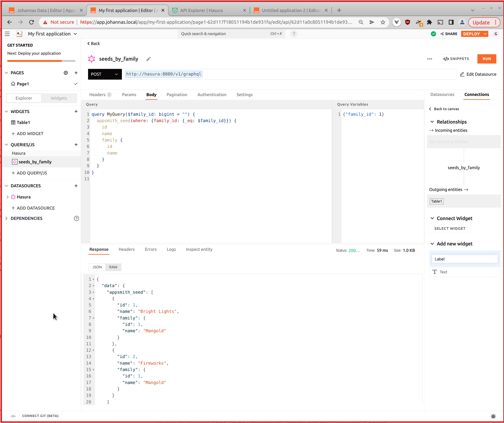Open the POST request method dropdown
Image resolution: width=504 pixels, height=423 pixels.
[x=116, y=74]
